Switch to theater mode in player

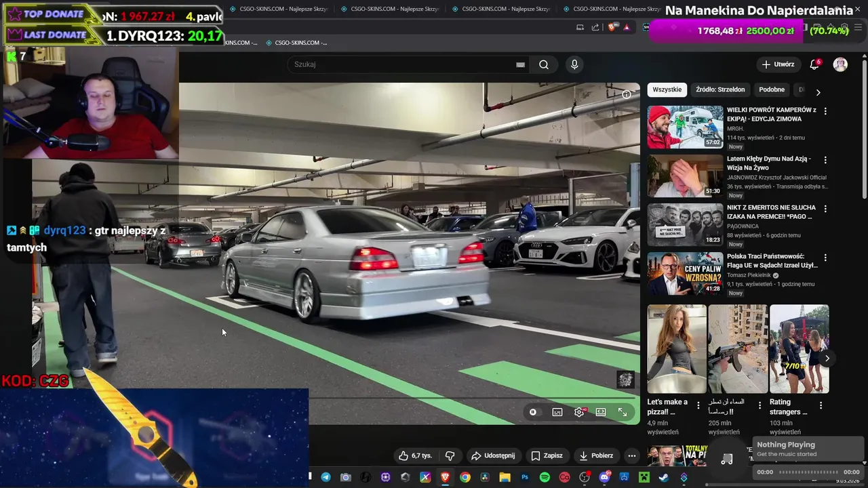click(x=601, y=412)
